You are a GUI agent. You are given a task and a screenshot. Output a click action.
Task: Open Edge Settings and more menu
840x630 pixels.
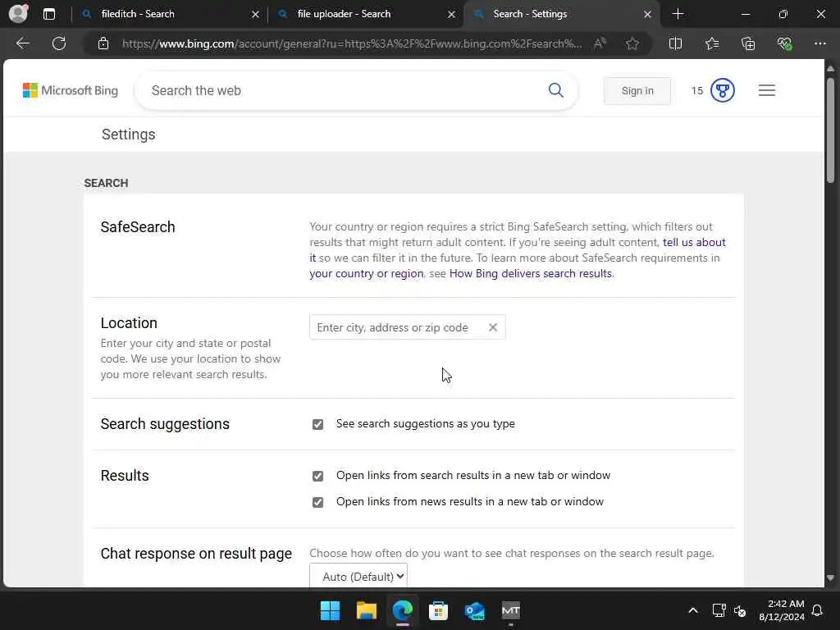point(819,43)
